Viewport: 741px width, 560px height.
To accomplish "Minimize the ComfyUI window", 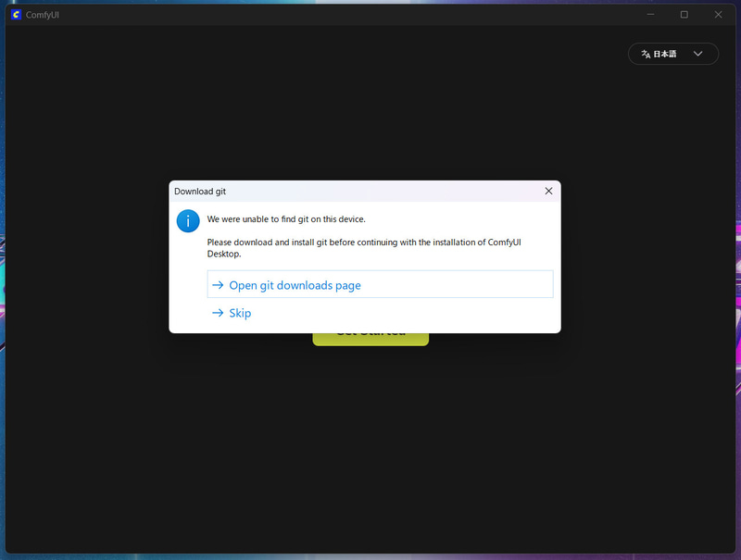I will point(650,14).
